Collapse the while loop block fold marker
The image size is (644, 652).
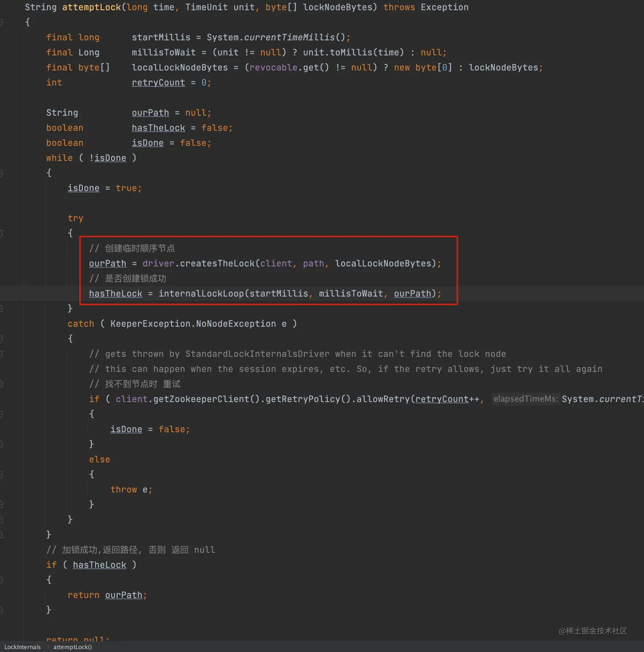1,173
